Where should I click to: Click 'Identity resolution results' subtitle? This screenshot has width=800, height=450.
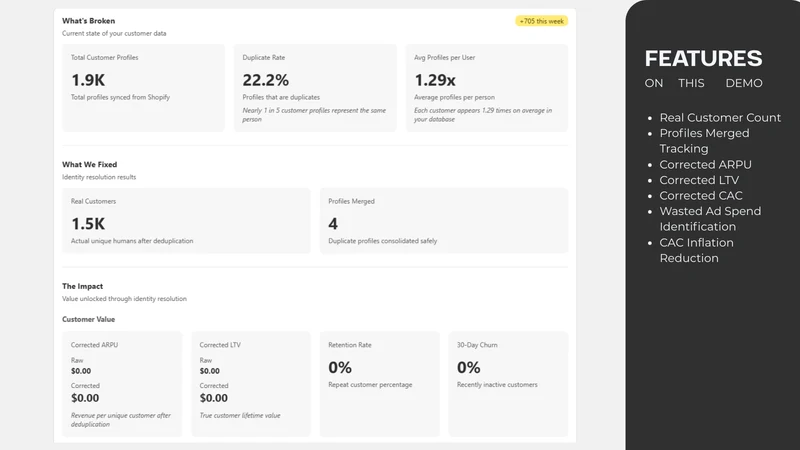point(99,177)
